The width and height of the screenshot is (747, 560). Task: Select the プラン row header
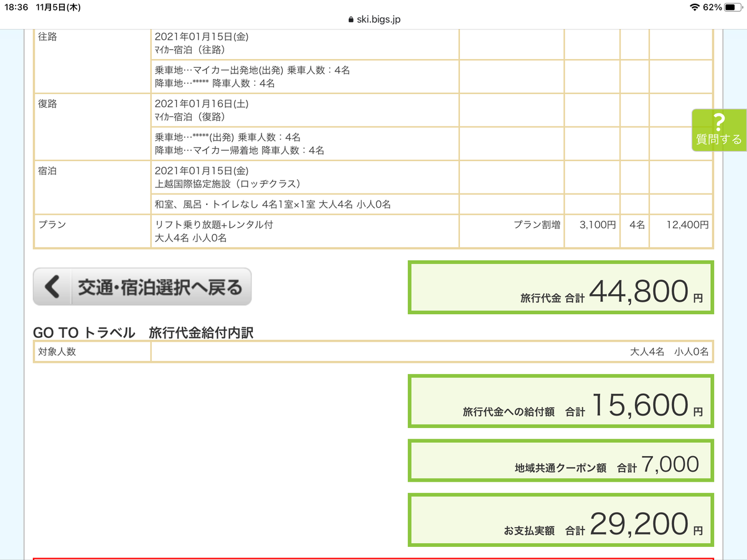tap(92, 231)
